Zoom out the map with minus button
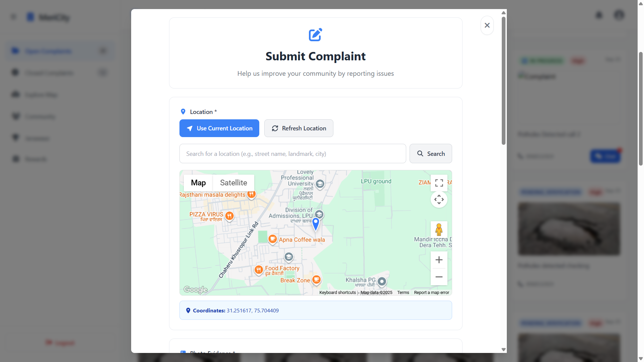 (x=439, y=277)
